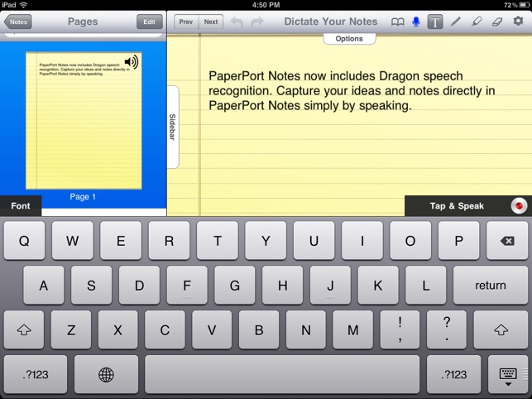The image size is (532, 399).
Task: Play audio via speaker icon on thumbnail
Action: pyautogui.click(x=132, y=62)
